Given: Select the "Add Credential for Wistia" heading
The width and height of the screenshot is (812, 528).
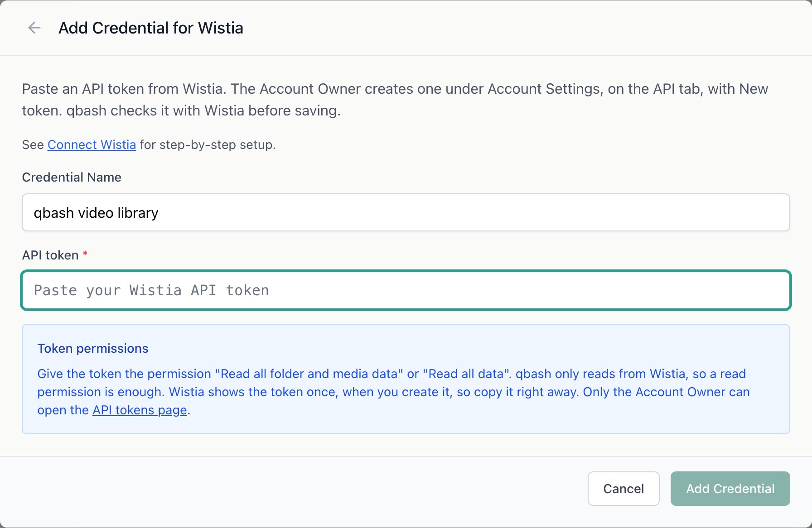Looking at the screenshot, I should pos(151,28).
